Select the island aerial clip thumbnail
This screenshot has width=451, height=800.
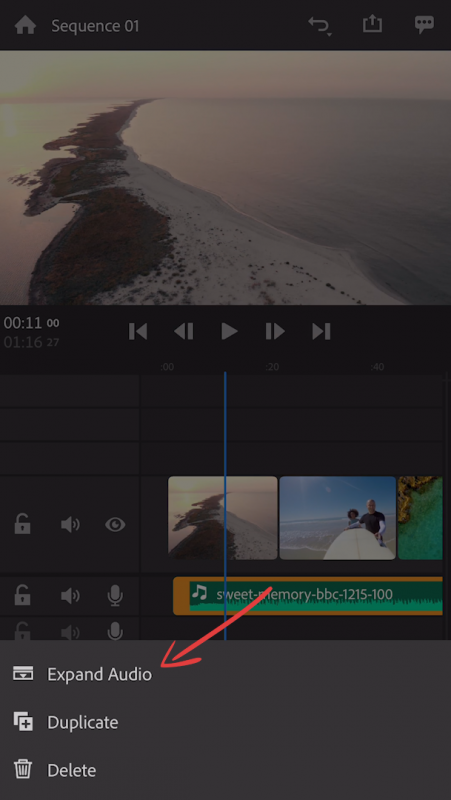coord(223,518)
